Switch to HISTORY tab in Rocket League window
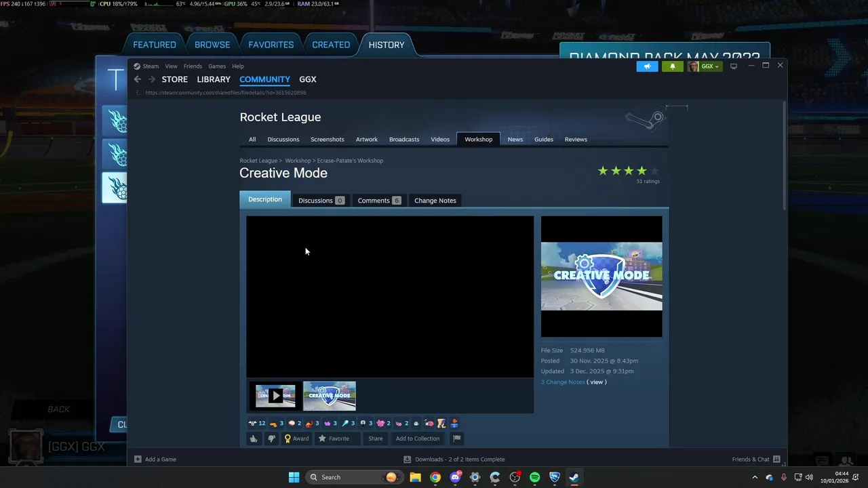Viewport: 868px width, 488px height. (387, 45)
